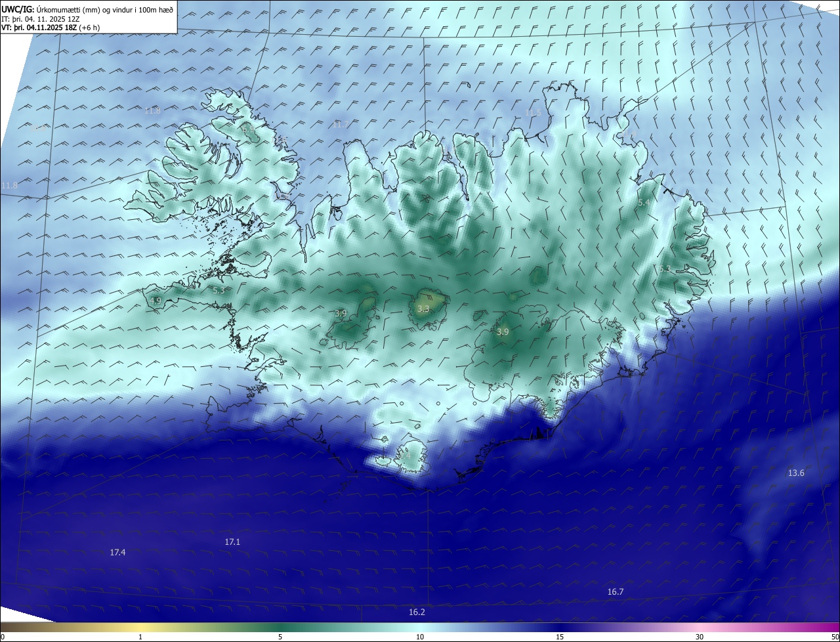Click the 1 tick label on the color scale
The height and width of the screenshot is (642, 840).
pos(140,637)
